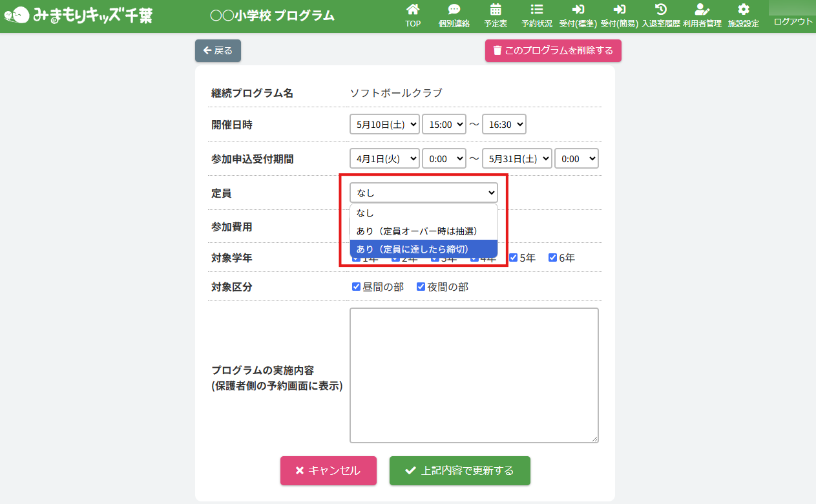The image size is (816, 504).
Task: Uncheck the 6年 grade checkbox
Action: click(553, 258)
